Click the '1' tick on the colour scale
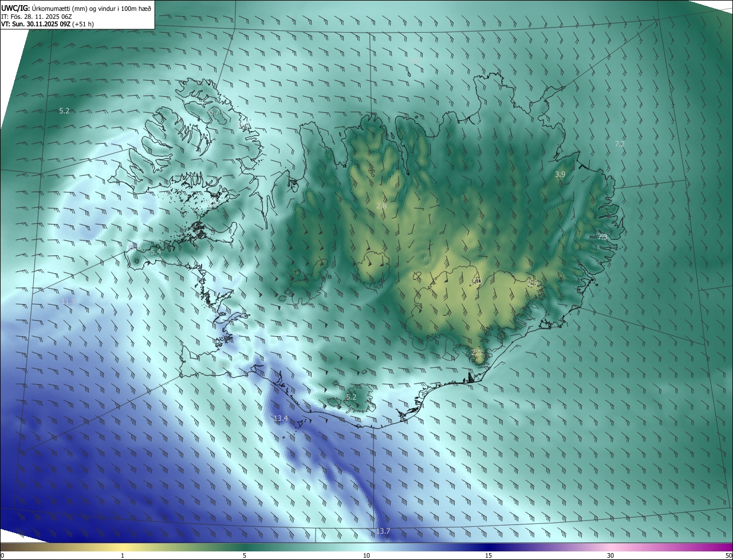This screenshot has width=733, height=560. coord(123,555)
